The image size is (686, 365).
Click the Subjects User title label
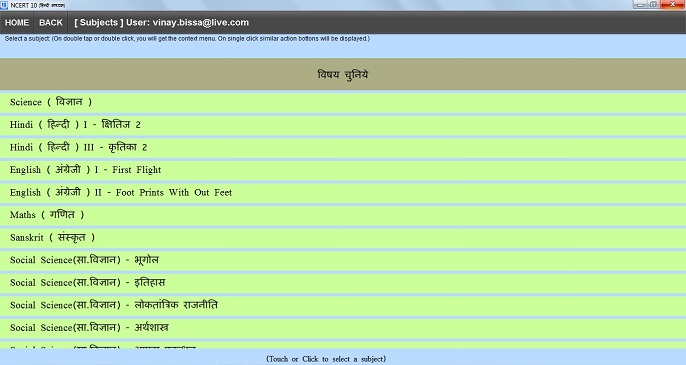pyautogui.click(x=161, y=23)
